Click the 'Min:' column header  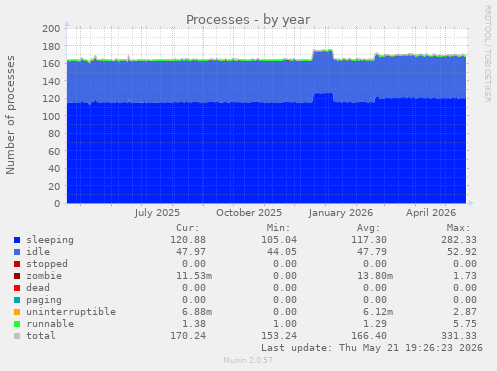pyautogui.click(x=278, y=228)
